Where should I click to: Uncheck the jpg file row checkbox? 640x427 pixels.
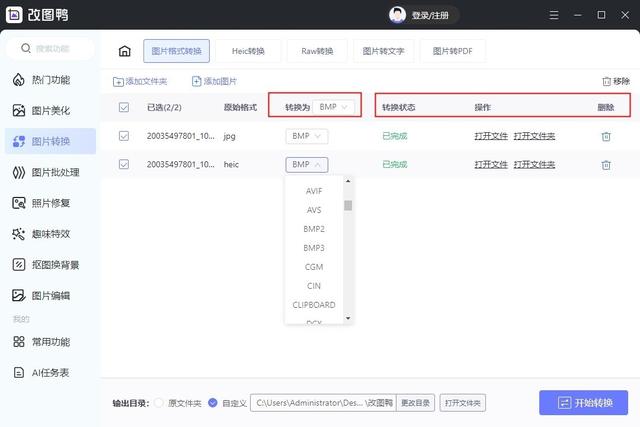pyautogui.click(x=124, y=136)
